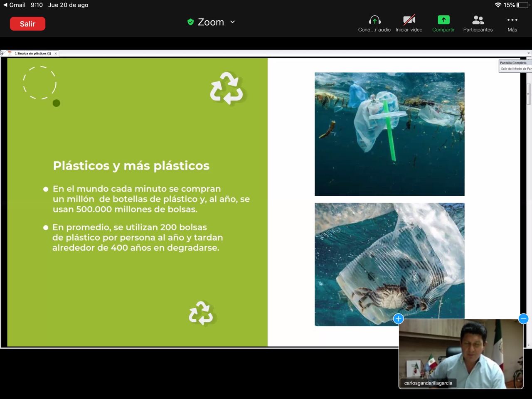Expand video thumbnail with blue plus button
Image resolution: width=532 pixels, height=399 pixels.
398,319
